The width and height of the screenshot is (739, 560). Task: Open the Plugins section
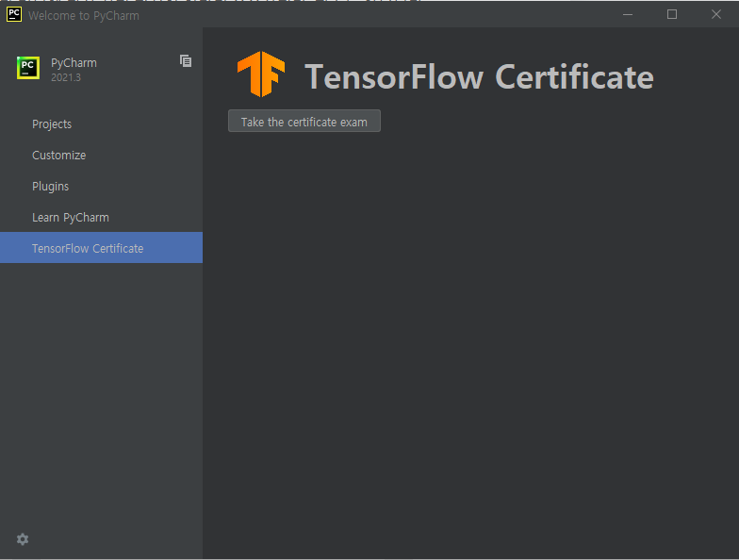[x=102, y=187]
